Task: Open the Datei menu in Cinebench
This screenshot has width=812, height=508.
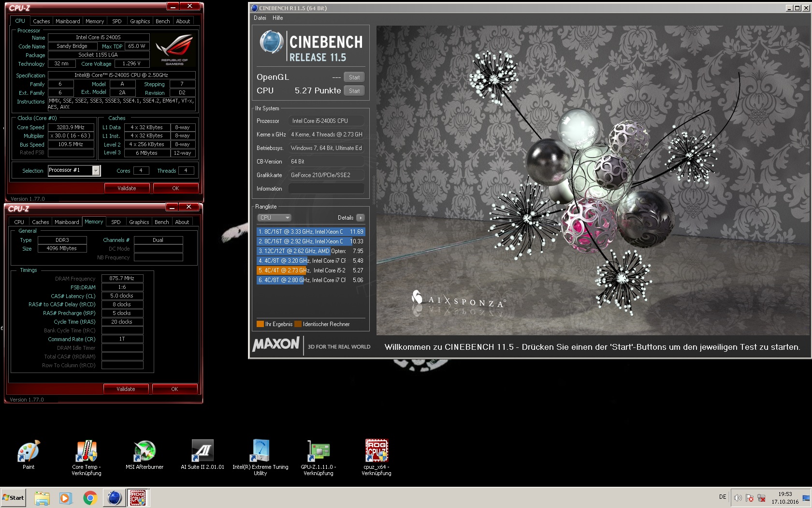Action: [260, 18]
